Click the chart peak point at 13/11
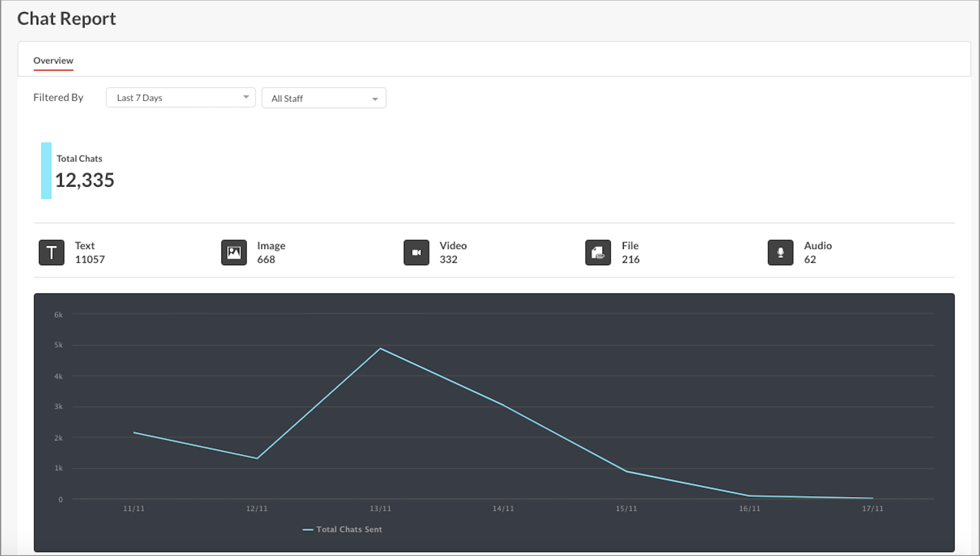Viewport: 980px width, 556px height. pyautogui.click(x=380, y=349)
